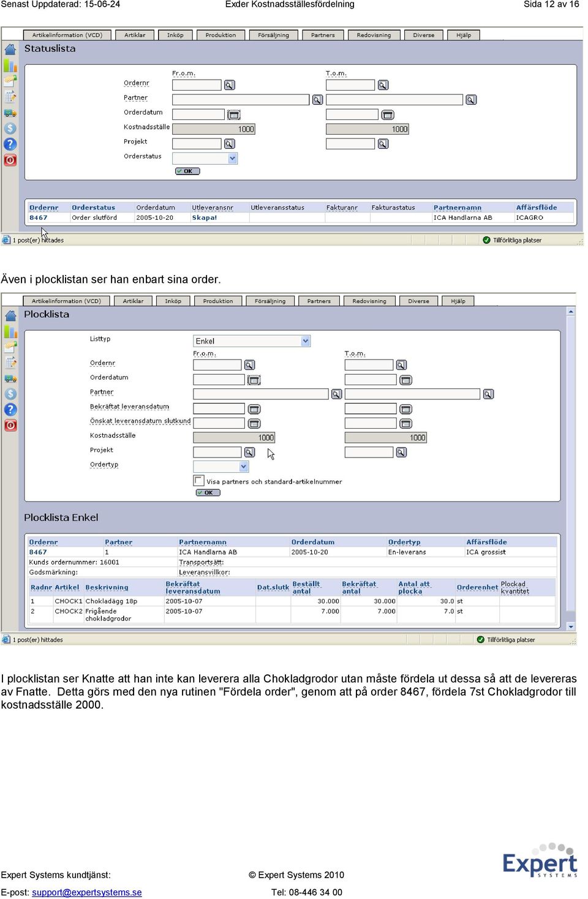Focus the Fr.o.m. Bekräftat leveransdatum field
The height and width of the screenshot is (899, 588).
pyautogui.click(x=219, y=409)
